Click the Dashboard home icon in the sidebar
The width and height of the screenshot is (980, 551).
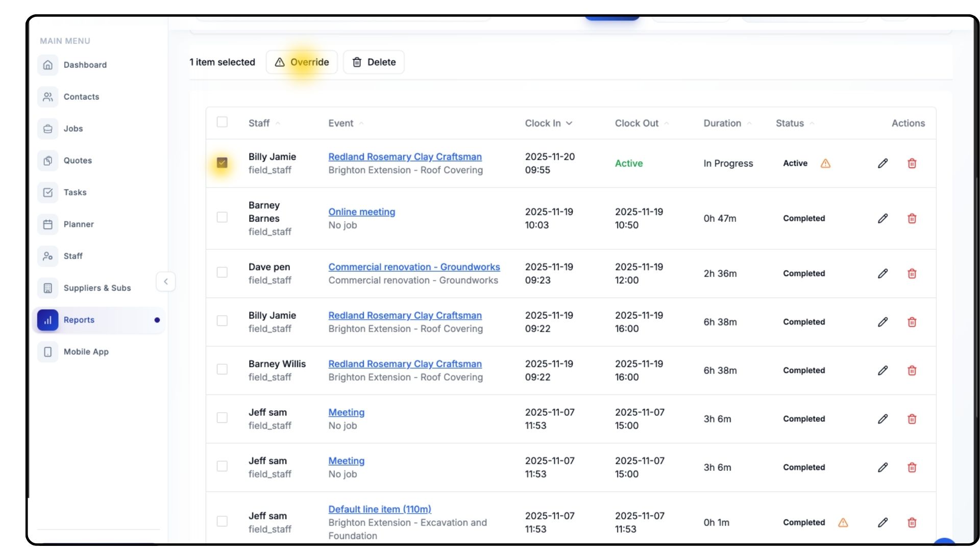point(48,65)
